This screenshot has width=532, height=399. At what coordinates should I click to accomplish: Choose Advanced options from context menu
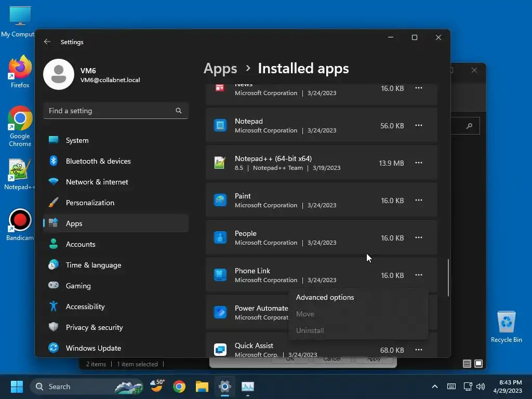[x=358, y=297]
